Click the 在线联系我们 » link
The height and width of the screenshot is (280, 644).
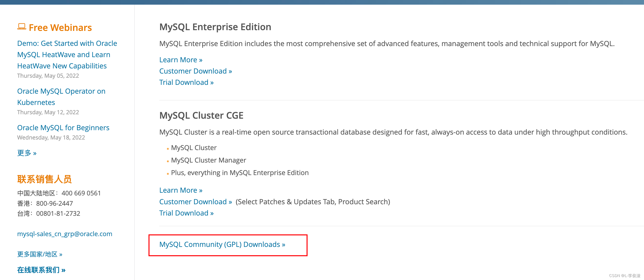[41, 270]
